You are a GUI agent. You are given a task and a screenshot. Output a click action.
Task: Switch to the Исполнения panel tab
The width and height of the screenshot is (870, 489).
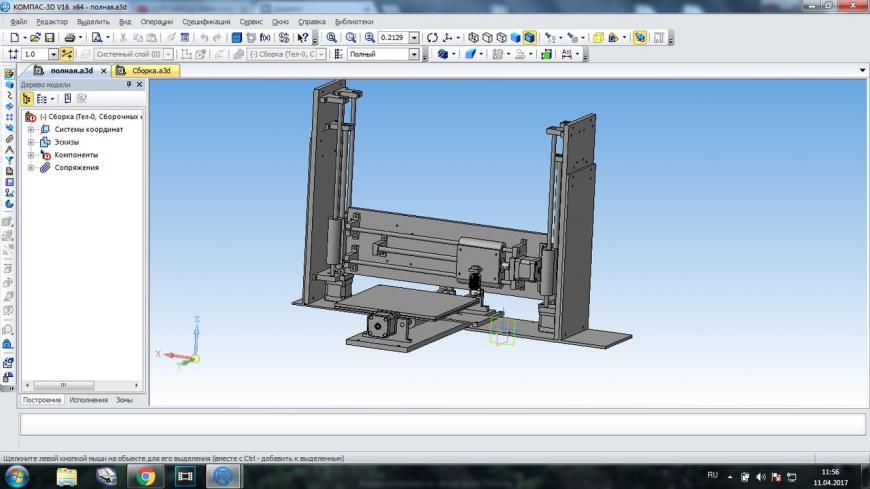(x=89, y=399)
